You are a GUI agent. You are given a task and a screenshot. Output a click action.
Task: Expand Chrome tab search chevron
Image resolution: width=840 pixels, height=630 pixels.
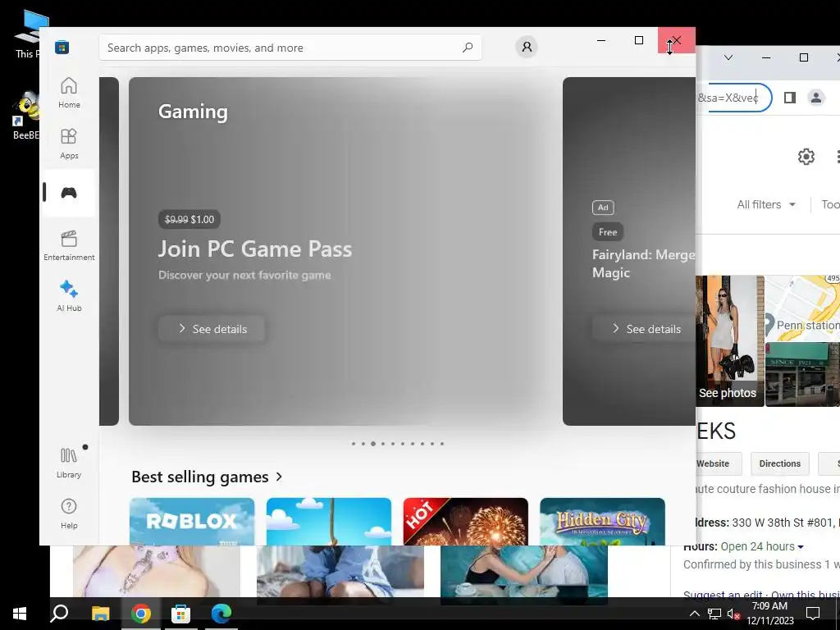(x=728, y=57)
